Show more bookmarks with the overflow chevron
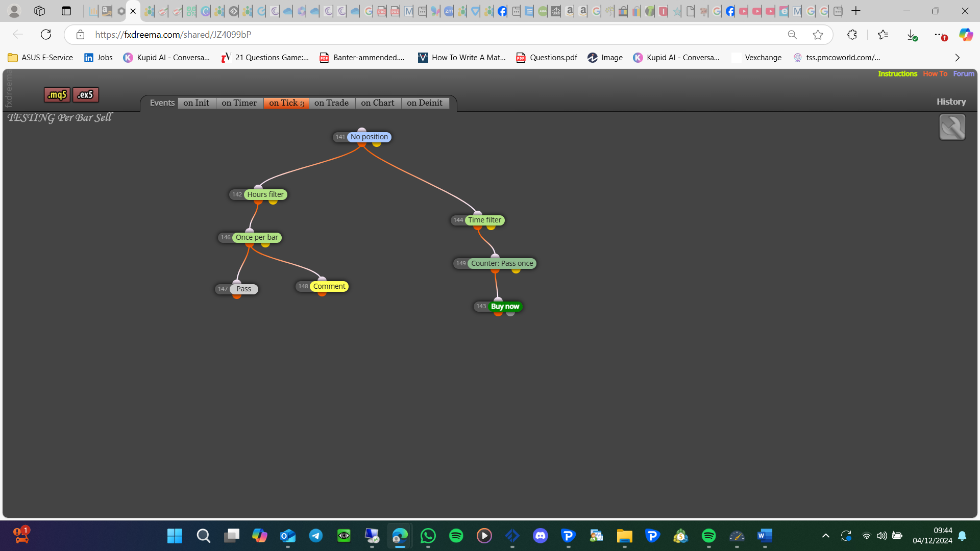 click(x=958, y=58)
